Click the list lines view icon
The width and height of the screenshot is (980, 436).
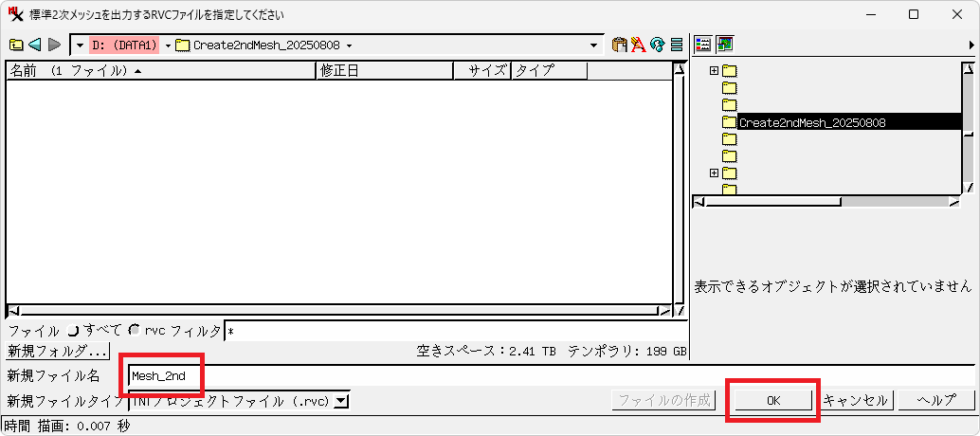point(677,45)
